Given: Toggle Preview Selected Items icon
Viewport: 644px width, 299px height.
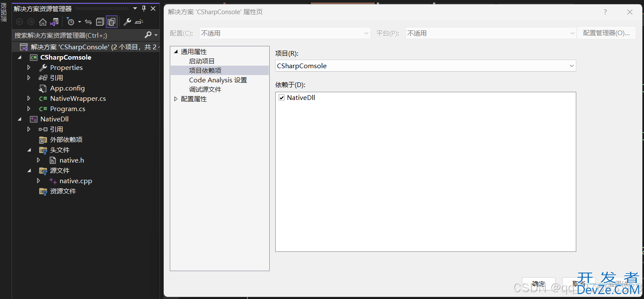Looking at the screenshot, I should 138,22.
